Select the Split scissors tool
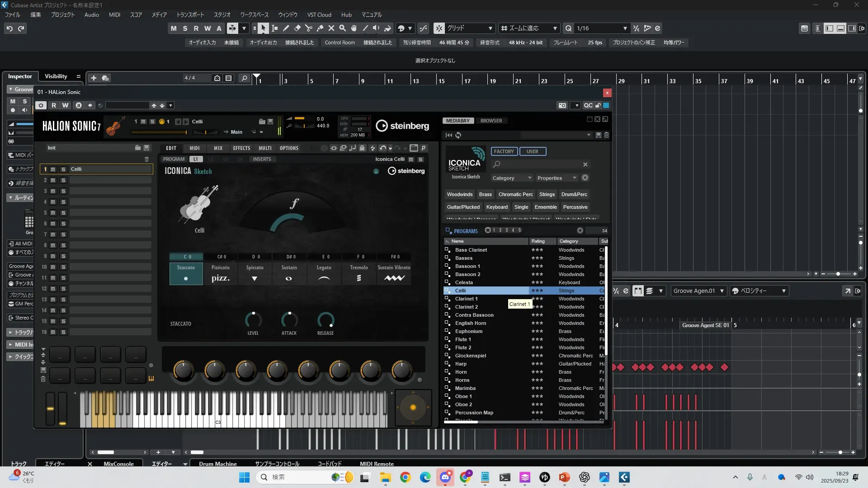The width and height of the screenshot is (868, 488). (308, 28)
